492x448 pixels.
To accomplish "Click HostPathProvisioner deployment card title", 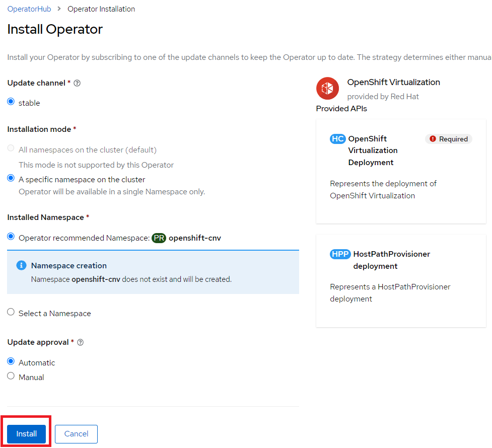I will coord(392,260).
